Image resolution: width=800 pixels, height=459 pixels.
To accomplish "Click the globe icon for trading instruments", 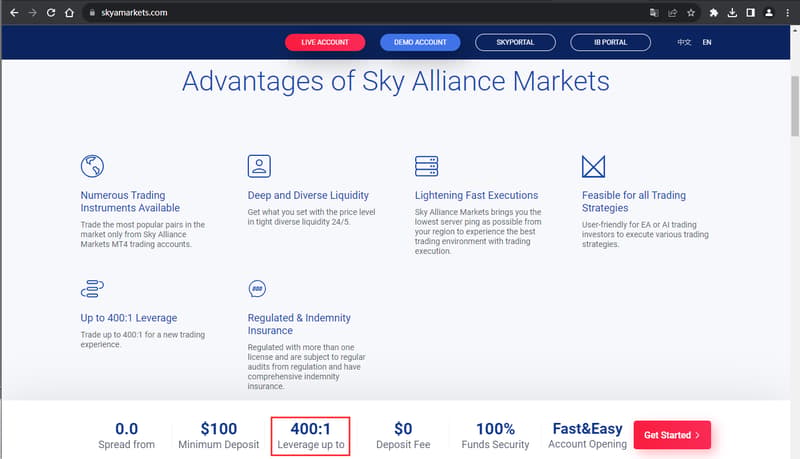I will [92, 166].
